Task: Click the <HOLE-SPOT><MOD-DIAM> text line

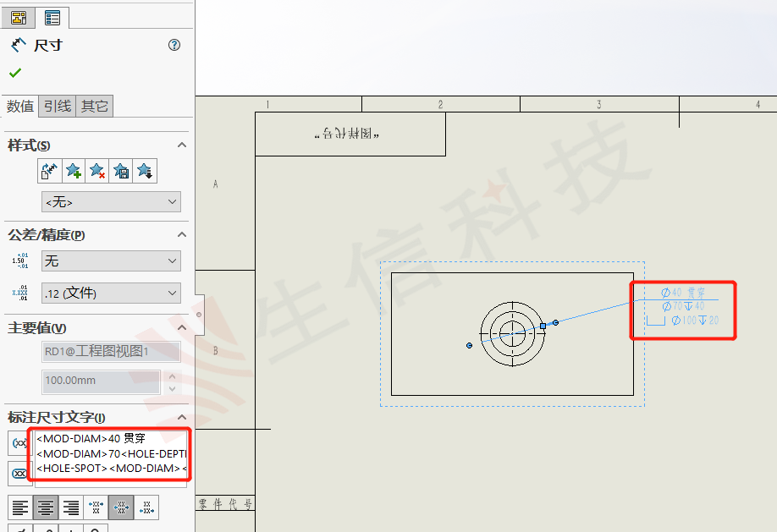Action: point(112,469)
